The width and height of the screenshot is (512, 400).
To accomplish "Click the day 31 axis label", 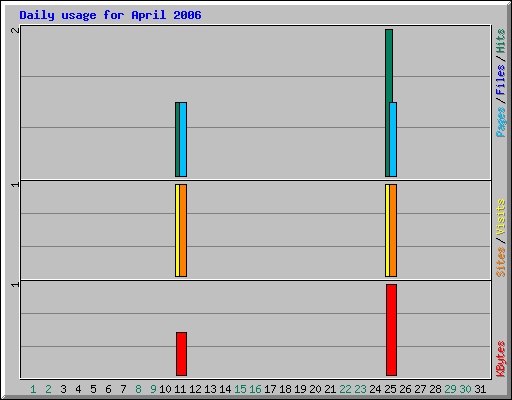I will [480, 389].
